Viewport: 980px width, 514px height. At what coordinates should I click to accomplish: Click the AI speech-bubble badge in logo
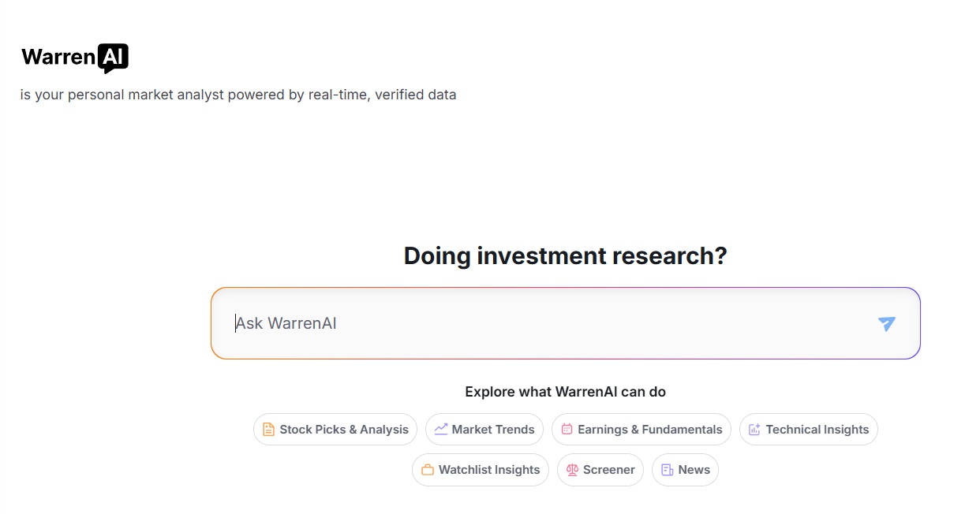click(x=113, y=58)
